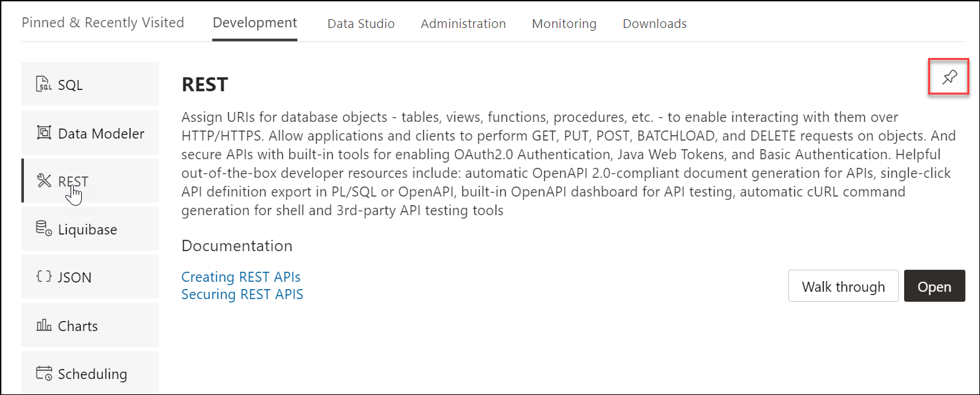Follow the Securing REST APIS link
This screenshot has width=980, height=395.
click(242, 294)
